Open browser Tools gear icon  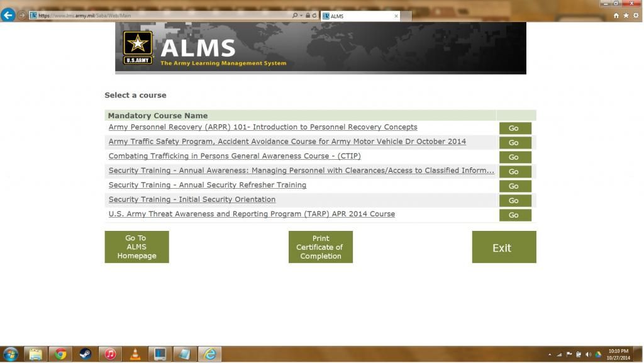636,16
